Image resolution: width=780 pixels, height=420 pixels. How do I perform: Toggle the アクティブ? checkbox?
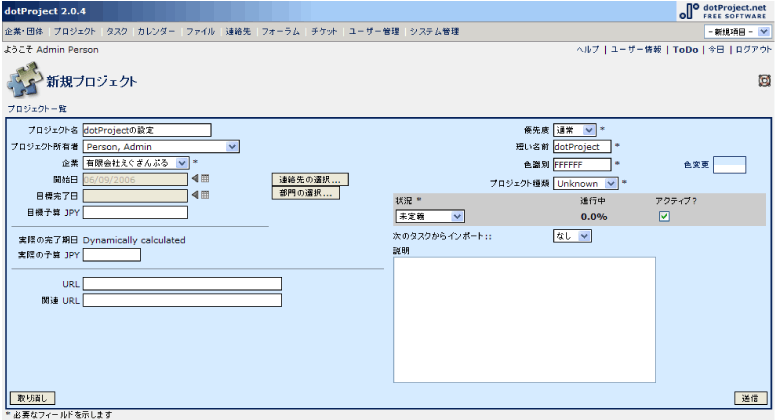click(664, 216)
